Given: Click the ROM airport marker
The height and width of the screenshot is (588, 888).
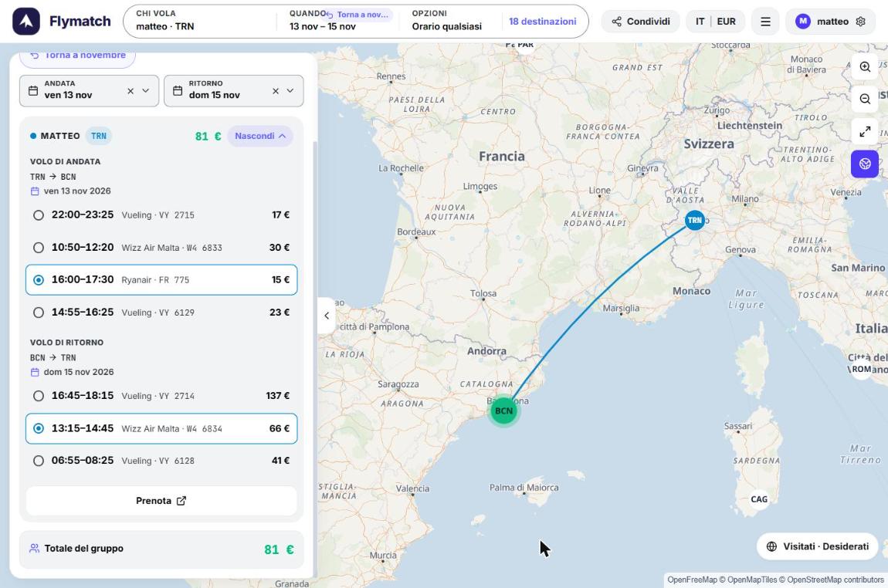Looking at the screenshot, I should tap(862, 369).
